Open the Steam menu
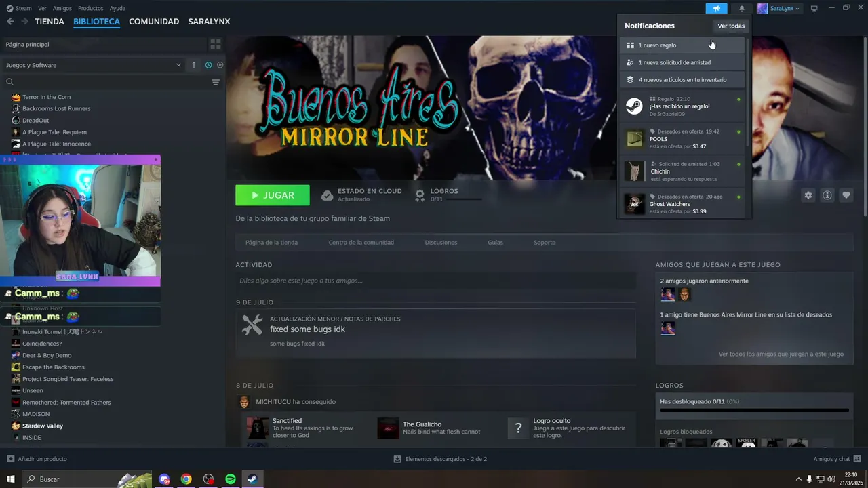The image size is (868, 488). pyautogui.click(x=24, y=8)
